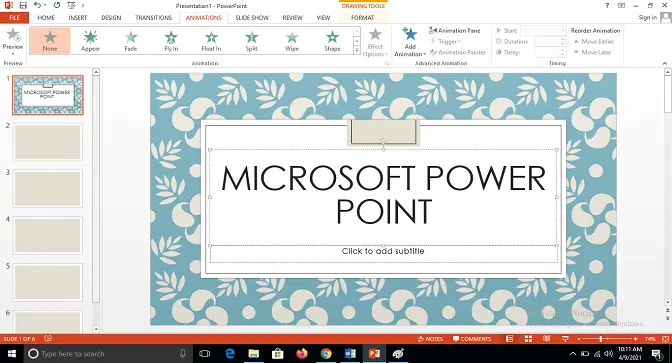Toggle the NOTES pane
The height and width of the screenshot is (363, 672).
click(430, 339)
